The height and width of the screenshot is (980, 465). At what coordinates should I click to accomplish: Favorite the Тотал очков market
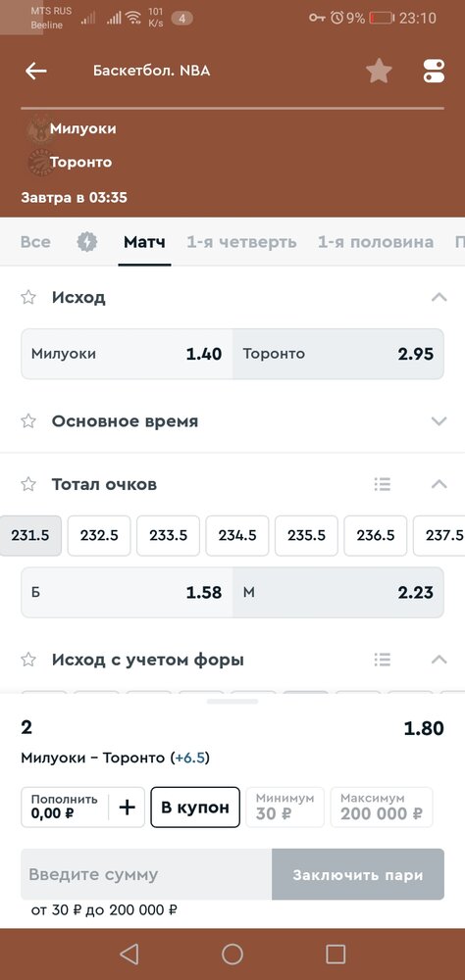(28, 484)
